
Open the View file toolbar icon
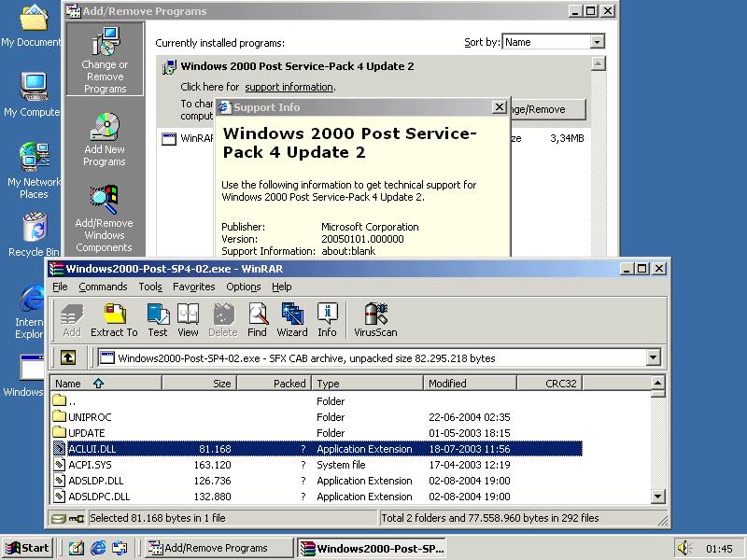188,319
